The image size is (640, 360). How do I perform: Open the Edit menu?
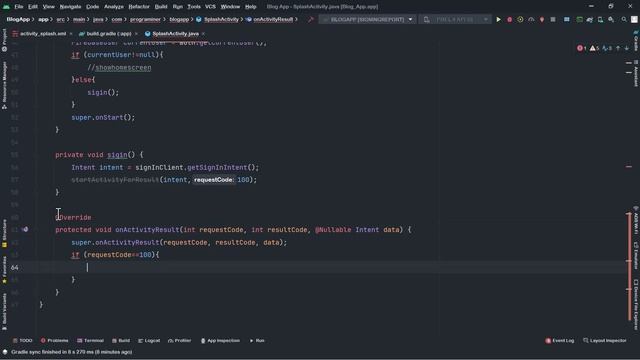tap(33, 7)
